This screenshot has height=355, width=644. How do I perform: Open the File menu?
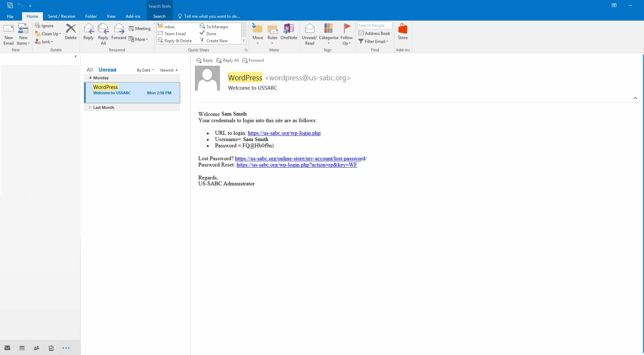(x=10, y=16)
